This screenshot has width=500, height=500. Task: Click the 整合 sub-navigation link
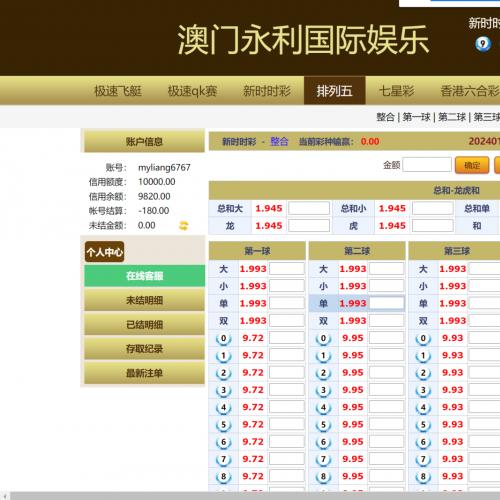385,117
